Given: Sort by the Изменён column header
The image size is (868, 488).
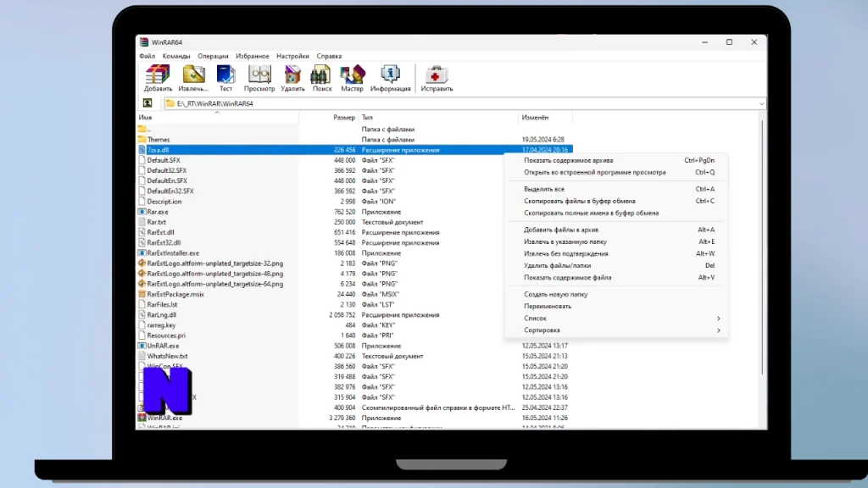Looking at the screenshot, I should (545, 117).
